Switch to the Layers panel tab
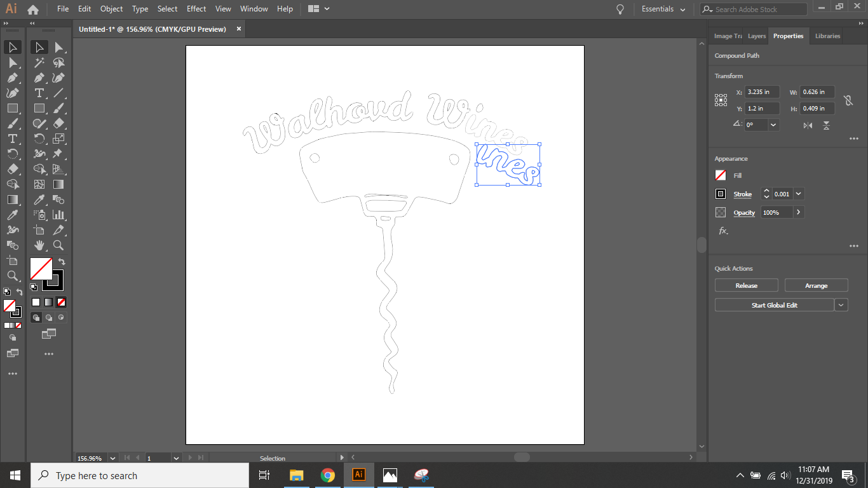 [756, 36]
